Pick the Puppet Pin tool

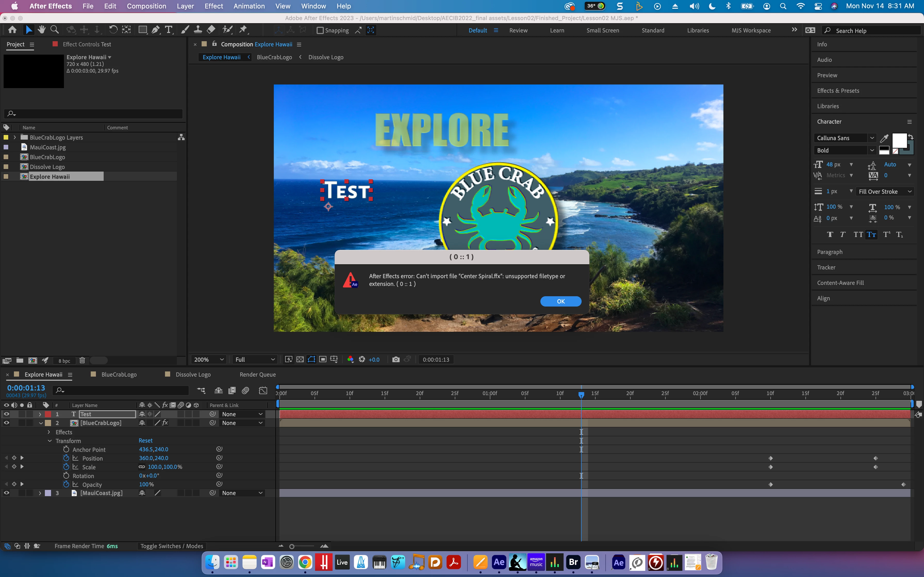click(243, 30)
